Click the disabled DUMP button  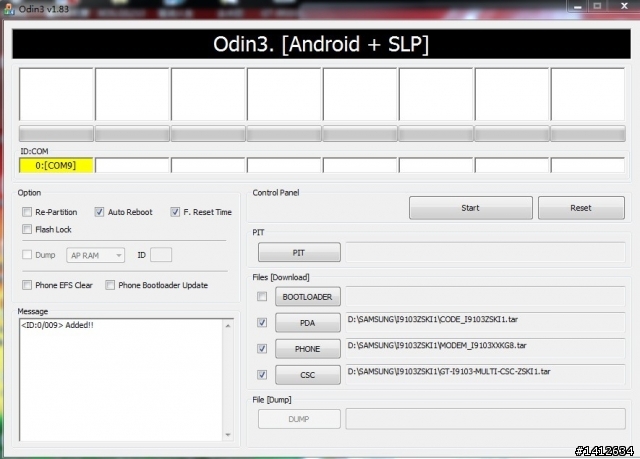[x=299, y=419]
